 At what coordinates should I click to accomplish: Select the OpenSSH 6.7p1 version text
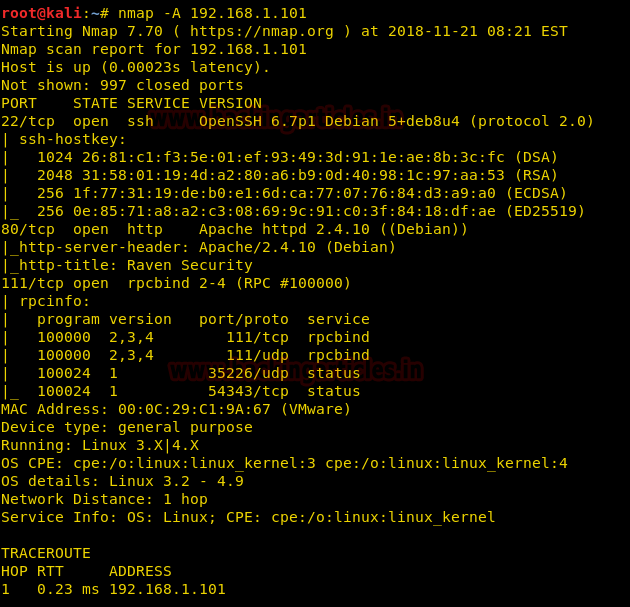pyautogui.click(x=248, y=121)
